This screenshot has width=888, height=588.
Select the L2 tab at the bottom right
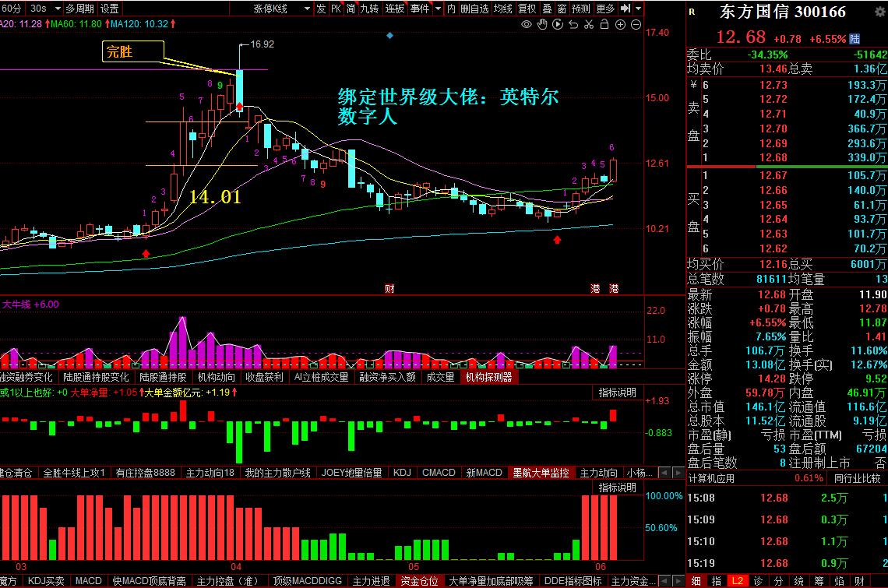pyautogui.click(x=738, y=581)
